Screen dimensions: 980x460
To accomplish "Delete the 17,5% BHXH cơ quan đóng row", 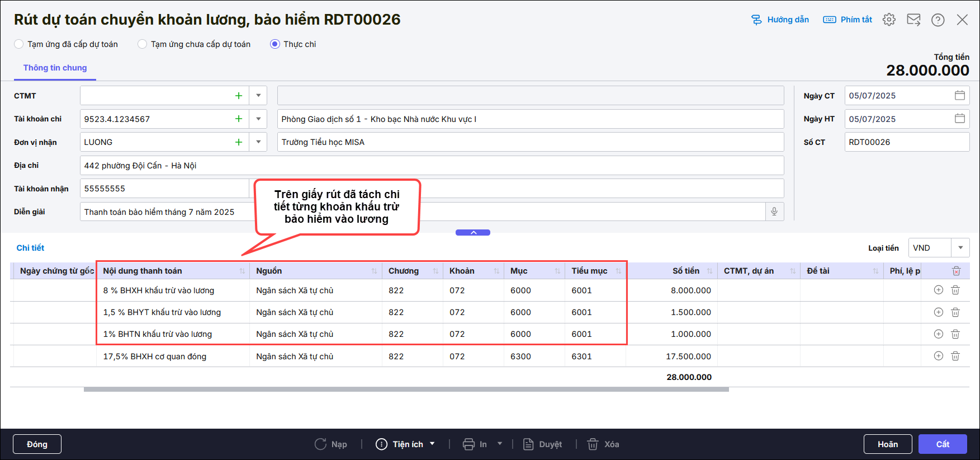I will [955, 356].
